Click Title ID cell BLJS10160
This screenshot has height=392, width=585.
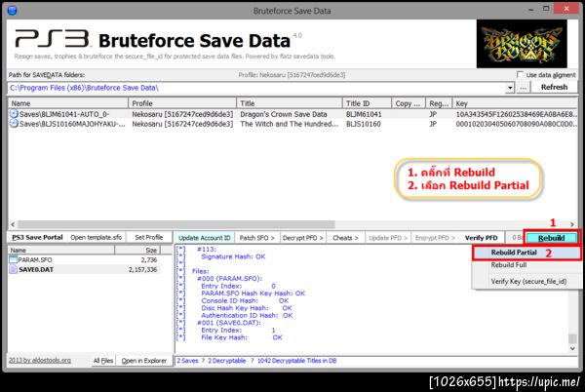click(364, 124)
